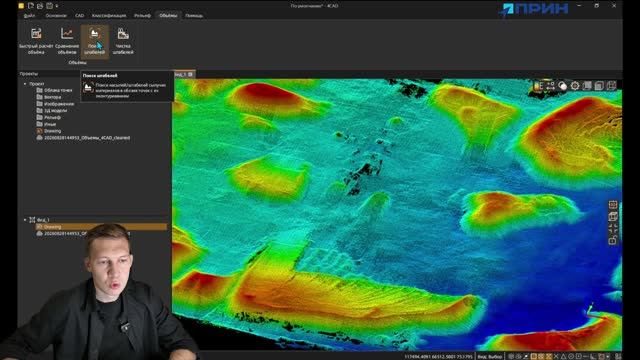Open the Помощь ribbon tab

tap(194, 16)
